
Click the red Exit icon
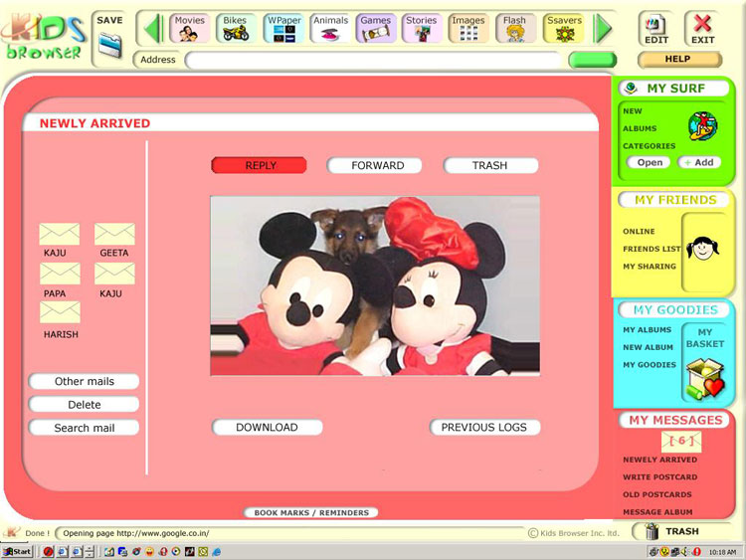coord(703,28)
